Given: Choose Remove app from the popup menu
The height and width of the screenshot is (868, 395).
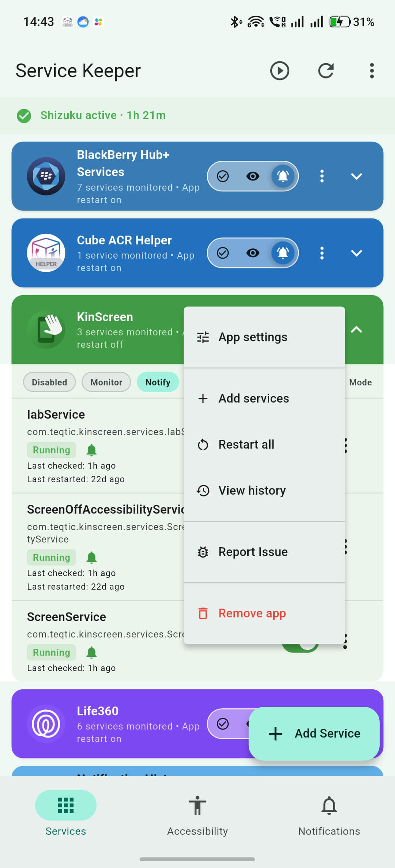Looking at the screenshot, I should 264,613.
